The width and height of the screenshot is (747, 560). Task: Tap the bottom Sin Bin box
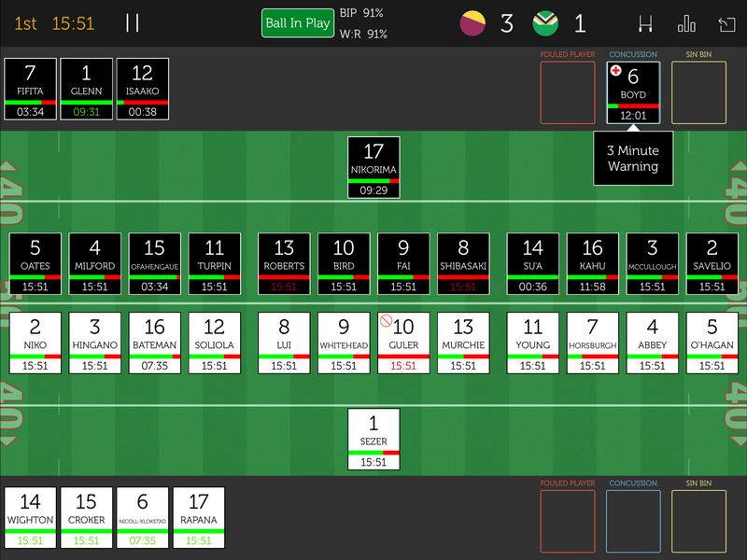[698, 522]
